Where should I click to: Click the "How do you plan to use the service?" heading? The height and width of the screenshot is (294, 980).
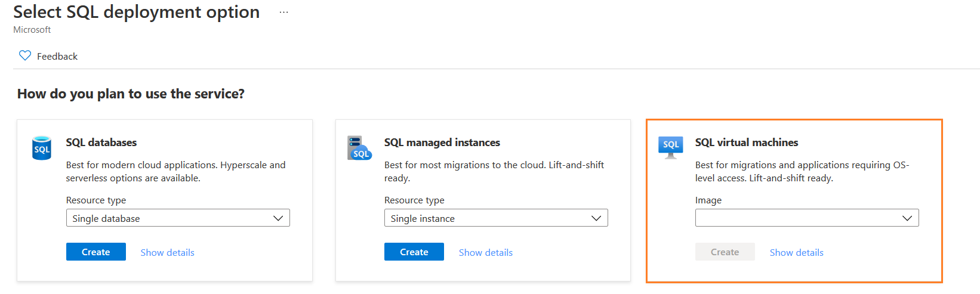click(131, 94)
